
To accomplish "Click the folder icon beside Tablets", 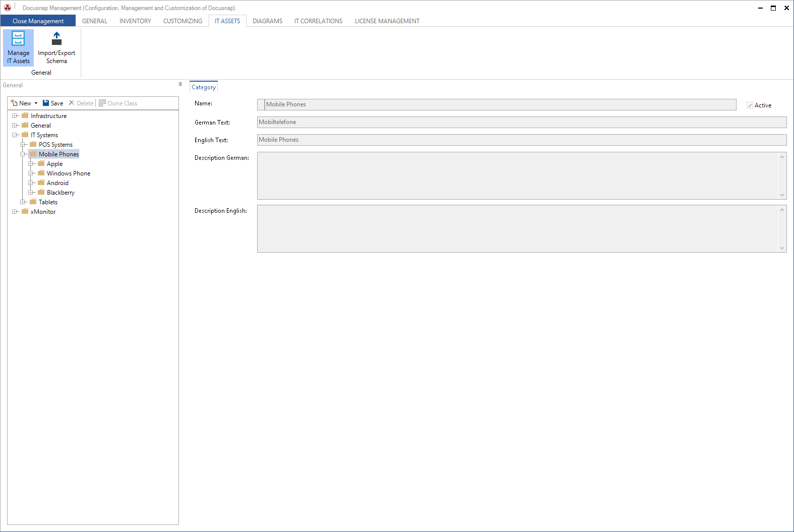I will tap(33, 202).
